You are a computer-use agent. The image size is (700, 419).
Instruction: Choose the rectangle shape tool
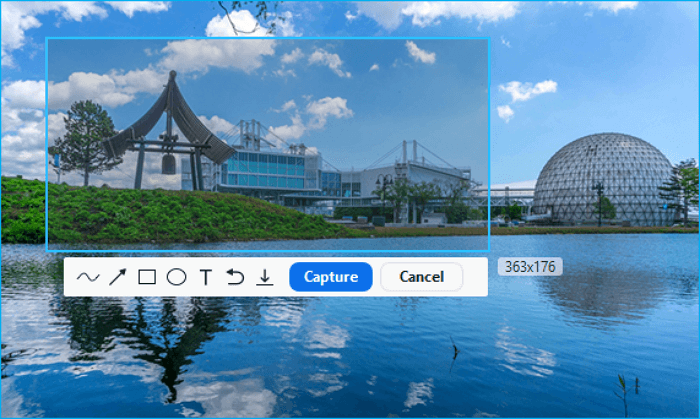(x=147, y=277)
